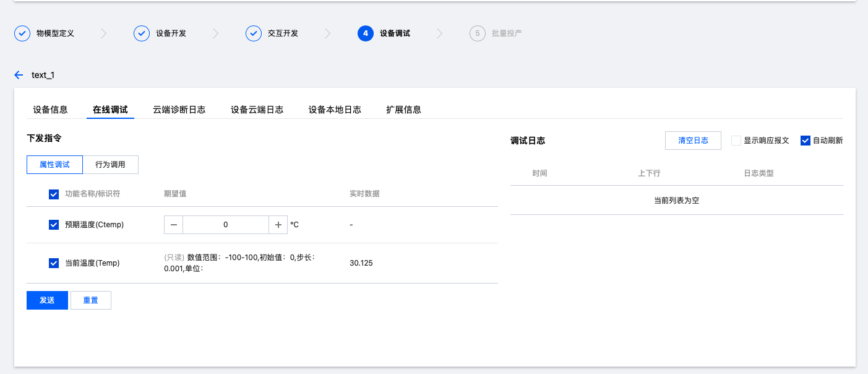Open the 设备本地日志 tab

click(335, 110)
